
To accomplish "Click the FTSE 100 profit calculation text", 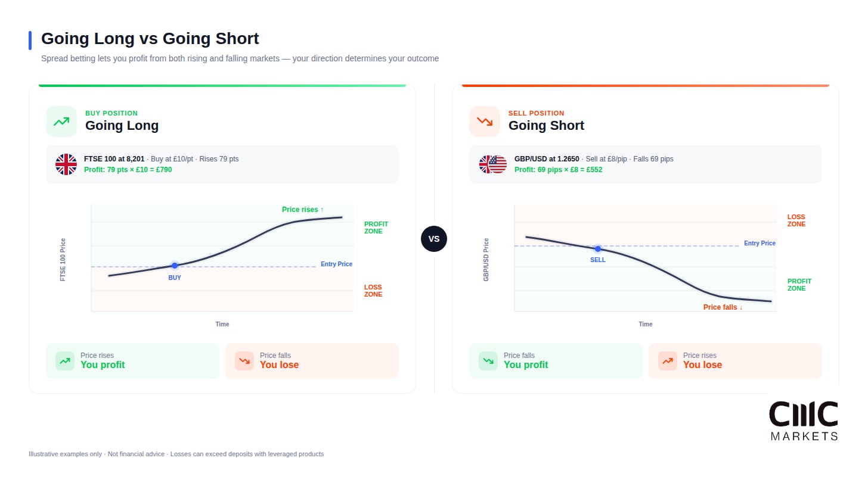I will point(128,170).
